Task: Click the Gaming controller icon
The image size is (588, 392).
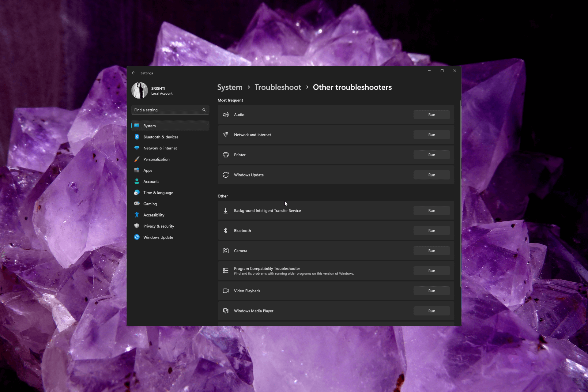Action: pos(137,204)
